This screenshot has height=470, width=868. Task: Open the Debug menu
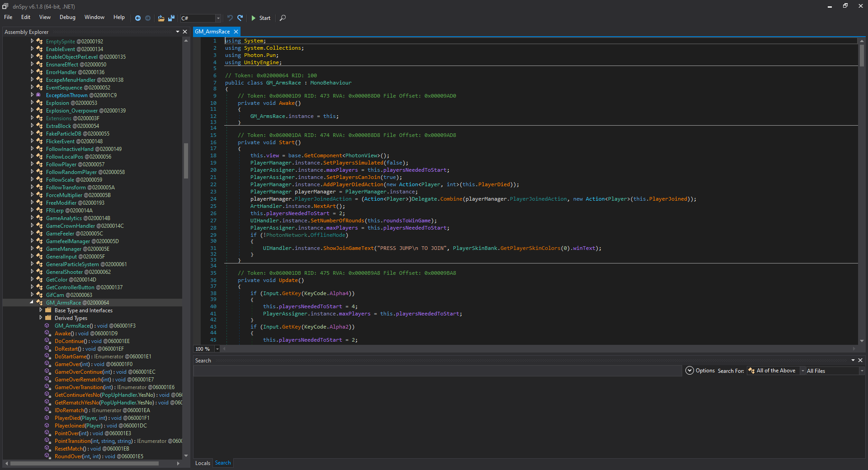(x=67, y=17)
